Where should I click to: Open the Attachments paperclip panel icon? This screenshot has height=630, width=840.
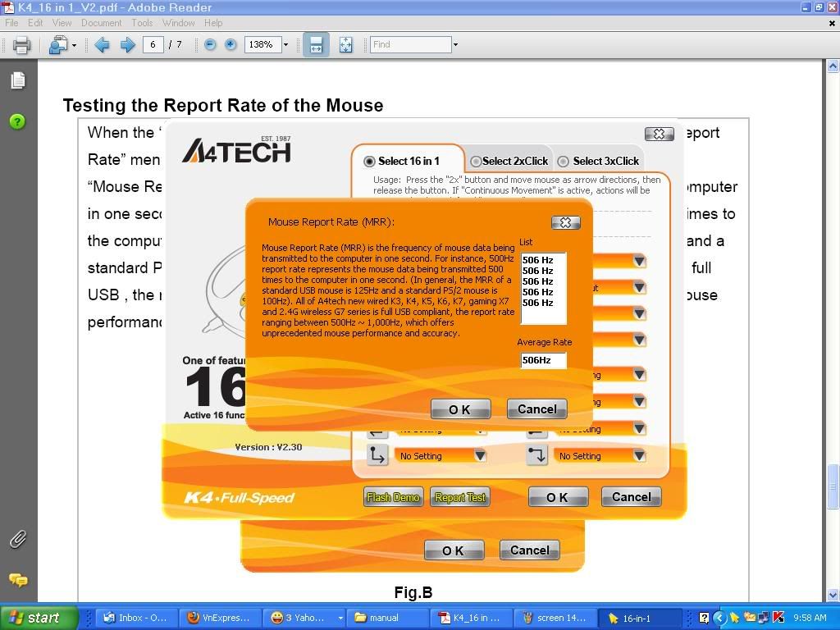(x=18, y=540)
